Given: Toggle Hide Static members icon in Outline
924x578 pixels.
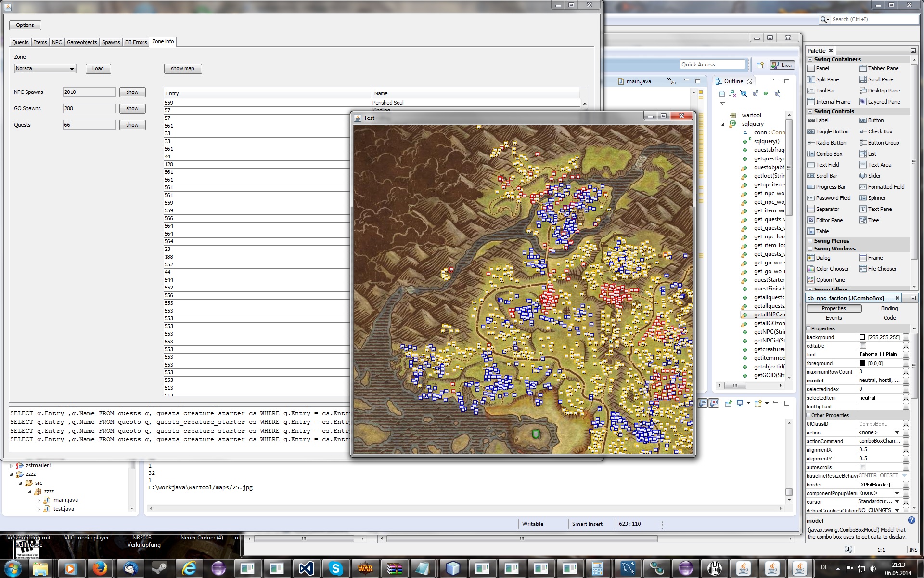Looking at the screenshot, I should (755, 93).
